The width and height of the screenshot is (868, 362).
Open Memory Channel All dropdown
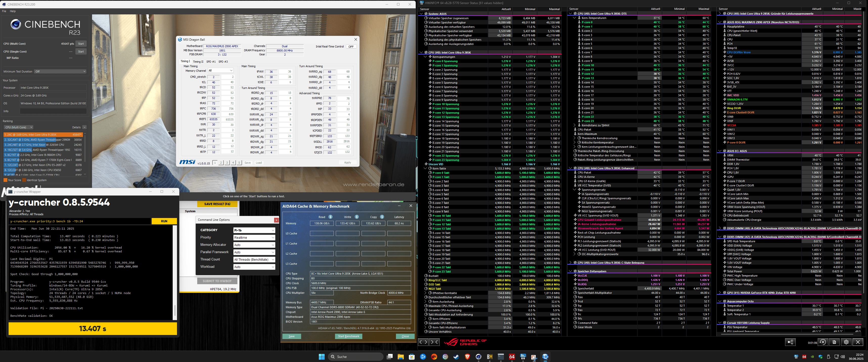220,71
